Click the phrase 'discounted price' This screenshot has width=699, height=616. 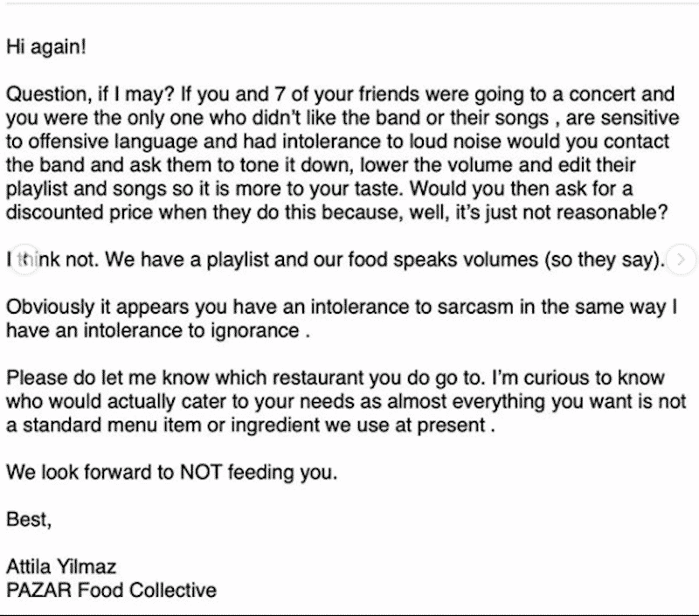point(80,212)
